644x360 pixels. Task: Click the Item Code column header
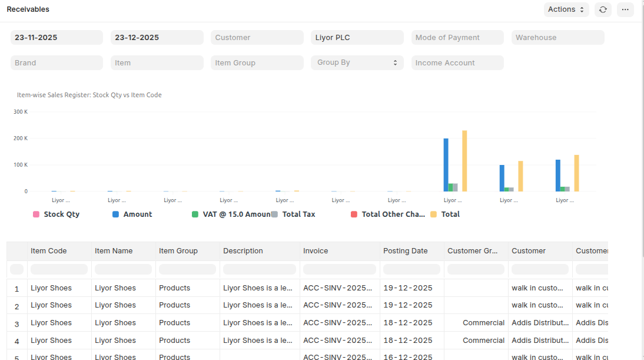[49, 251]
